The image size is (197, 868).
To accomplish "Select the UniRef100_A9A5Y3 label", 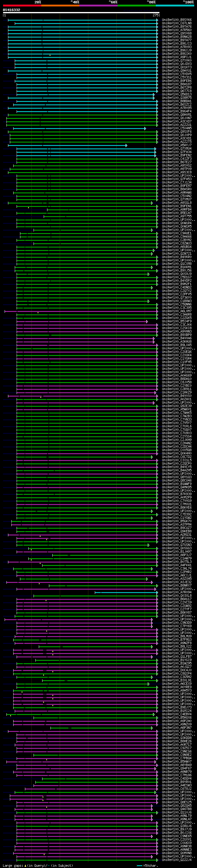I will (x=176, y=690).
